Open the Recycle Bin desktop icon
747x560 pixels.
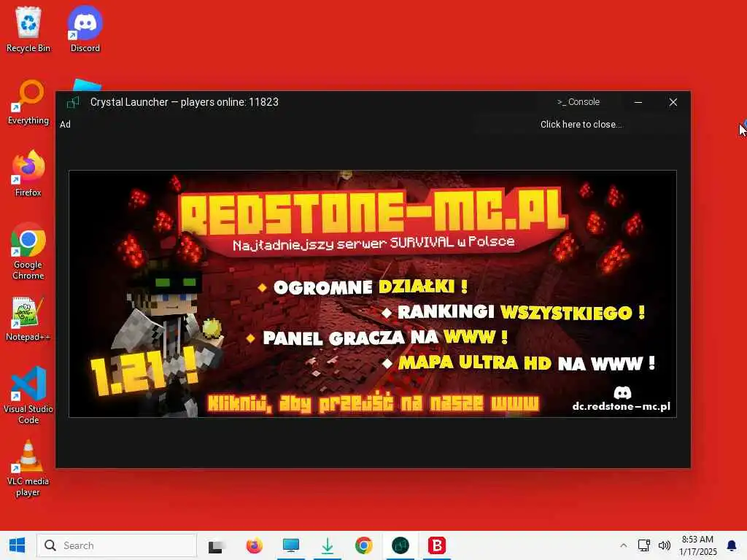click(x=28, y=29)
